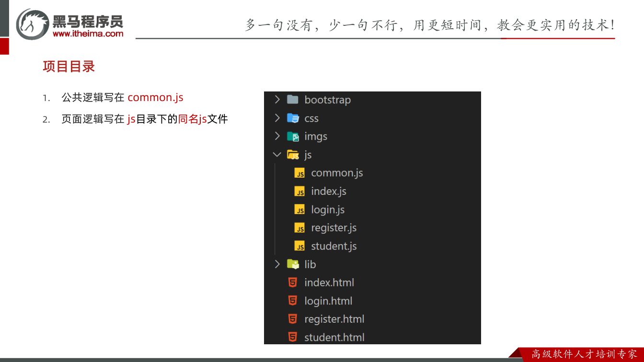
Task: Open the common.js file
Action: [337, 173]
